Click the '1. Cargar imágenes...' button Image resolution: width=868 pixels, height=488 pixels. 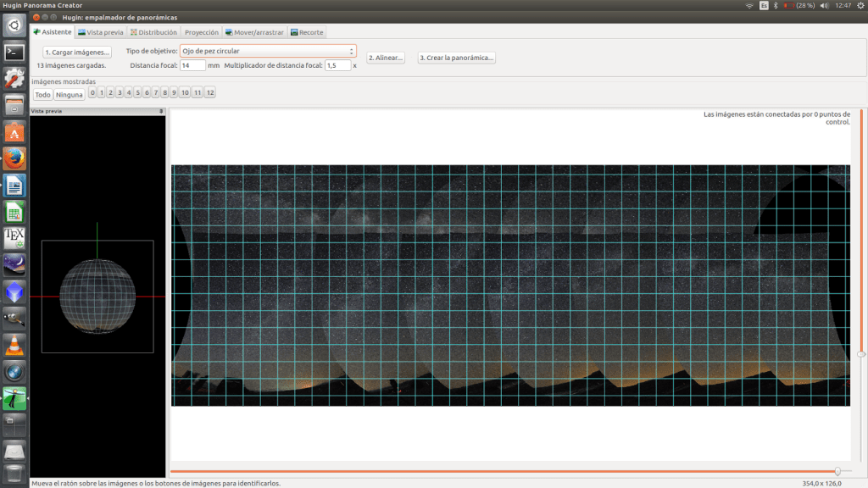click(x=77, y=53)
